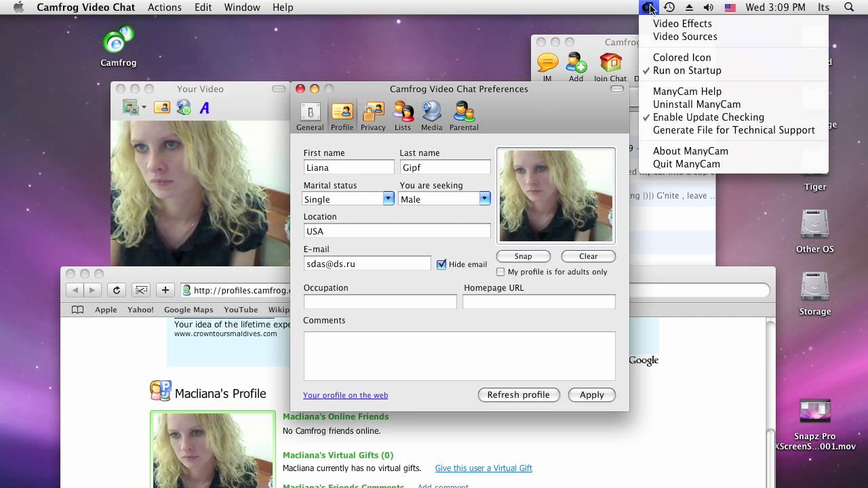
Task: Click the Macliana's Profile heading icon
Action: [161, 392]
